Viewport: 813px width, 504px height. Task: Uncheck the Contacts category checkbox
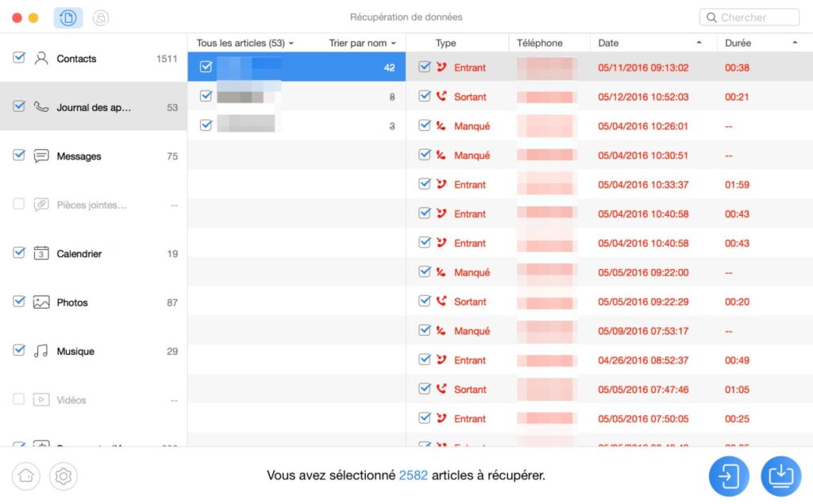click(x=19, y=58)
